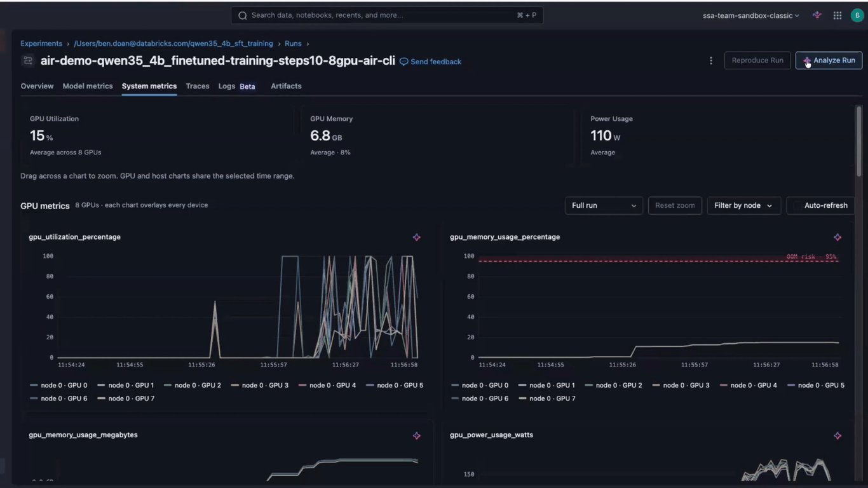
Task: Toggle GPU 3 series in gpu_utilization_percentage legend
Action: (259, 385)
